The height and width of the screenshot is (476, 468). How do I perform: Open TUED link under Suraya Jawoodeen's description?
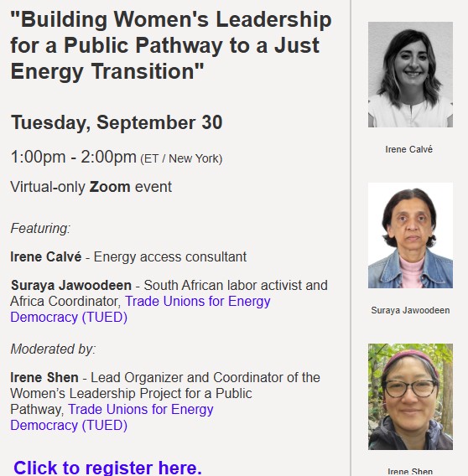pyautogui.click(x=140, y=309)
